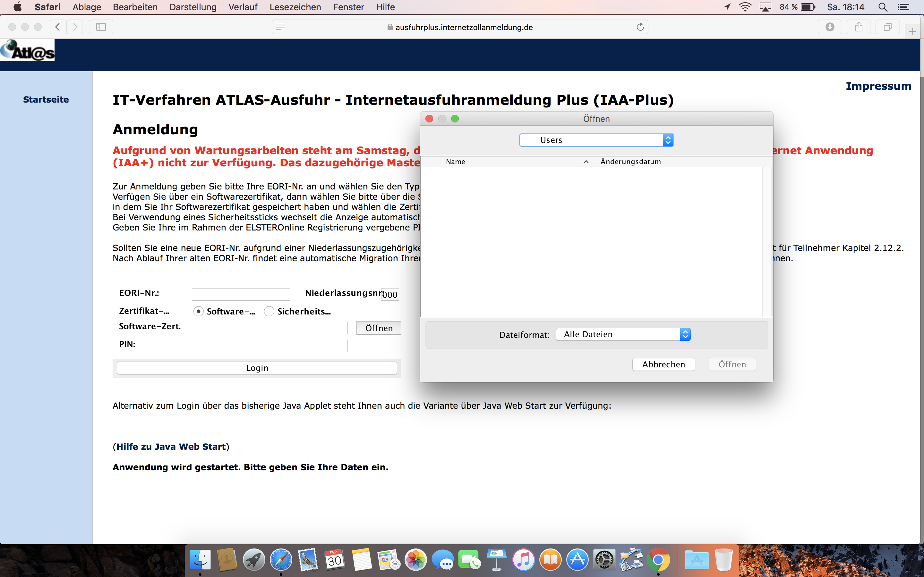This screenshot has height=577, width=924.
Task: Open the Safari downloads icon
Action: [829, 27]
